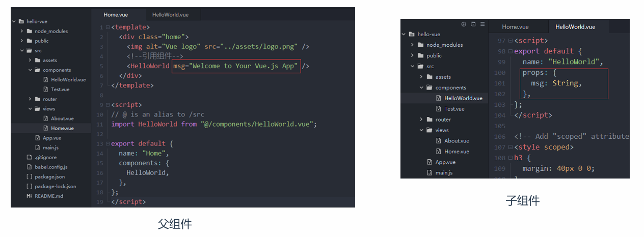Click the node_modules folder icon in right explorer
Screen dimensions: 644x237
click(x=420, y=45)
